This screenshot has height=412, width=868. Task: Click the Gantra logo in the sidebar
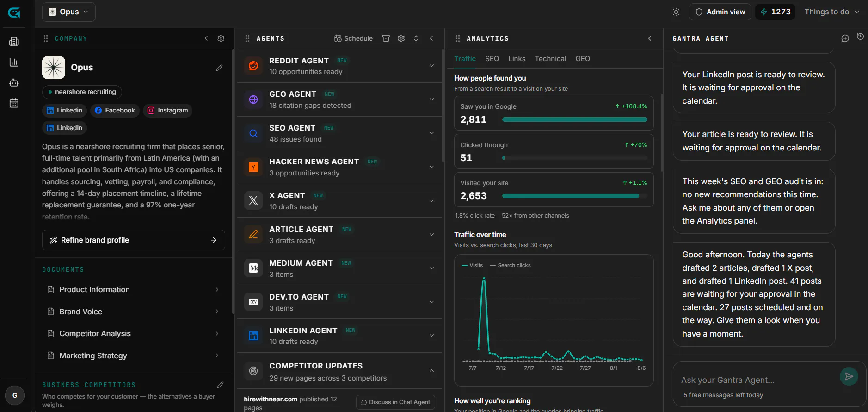tap(14, 12)
